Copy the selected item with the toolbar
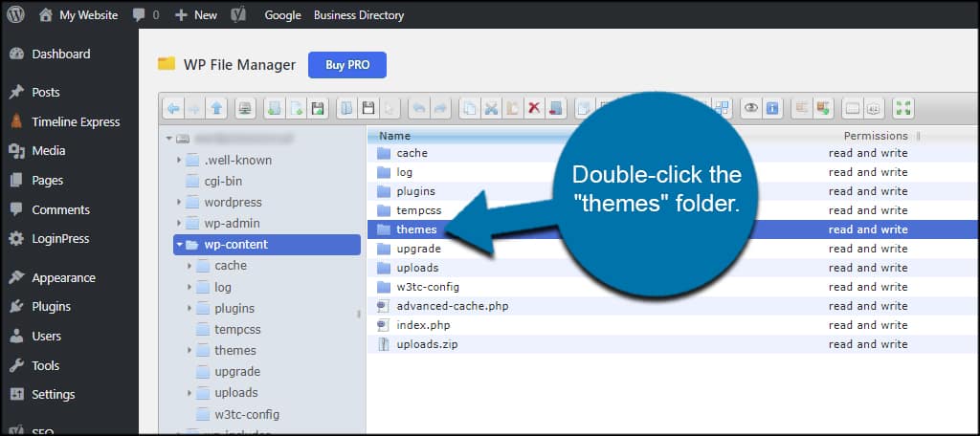 pyautogui.click(x=469, y=108)
